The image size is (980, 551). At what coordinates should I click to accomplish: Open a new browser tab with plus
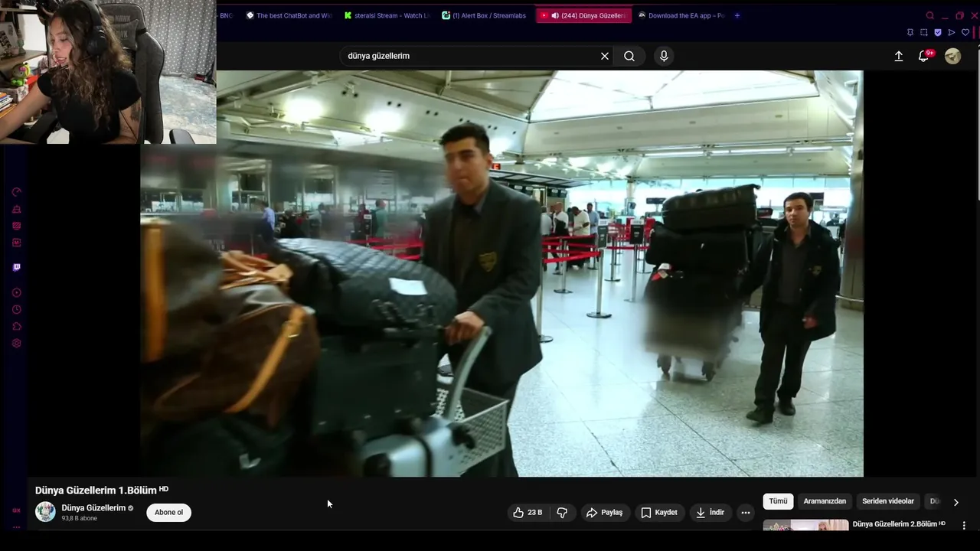coord(737,15)
